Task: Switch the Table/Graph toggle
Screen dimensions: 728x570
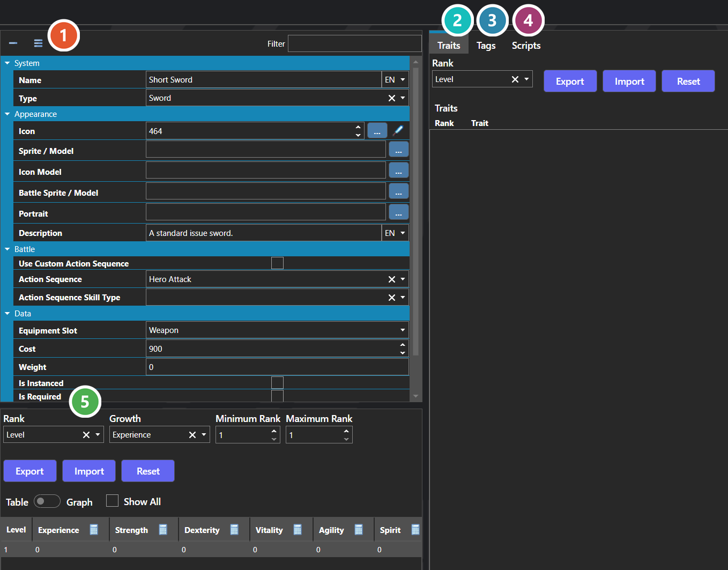Action: [47, 501]
